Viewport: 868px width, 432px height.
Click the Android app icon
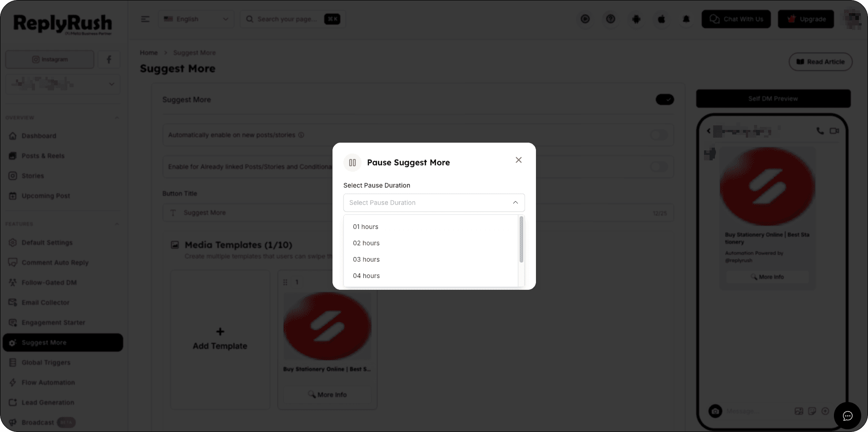coord(636,19)
